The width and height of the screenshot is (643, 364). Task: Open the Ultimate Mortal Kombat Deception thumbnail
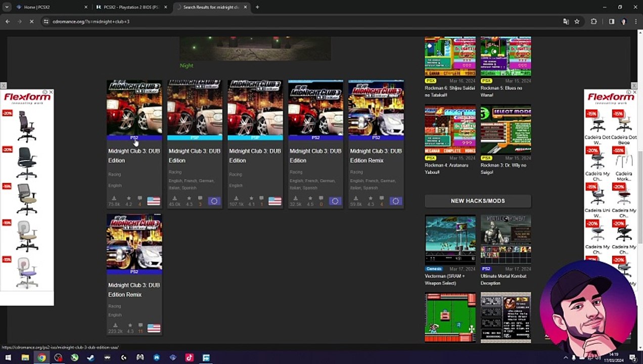[506, 240]
